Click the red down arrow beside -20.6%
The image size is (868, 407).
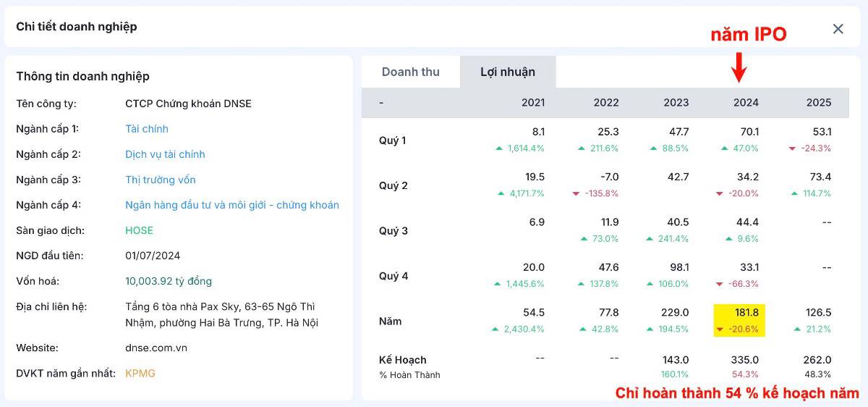(x=720, y=330)
